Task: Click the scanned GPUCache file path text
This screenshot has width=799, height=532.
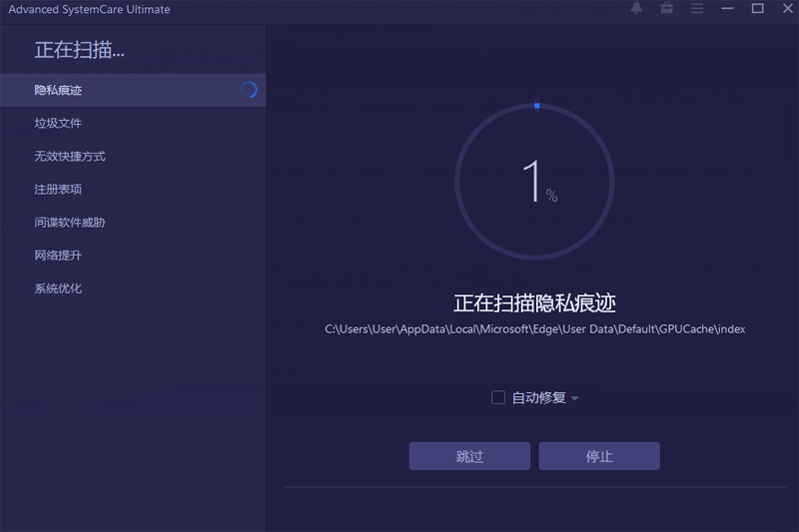Action: coord(535,329)
